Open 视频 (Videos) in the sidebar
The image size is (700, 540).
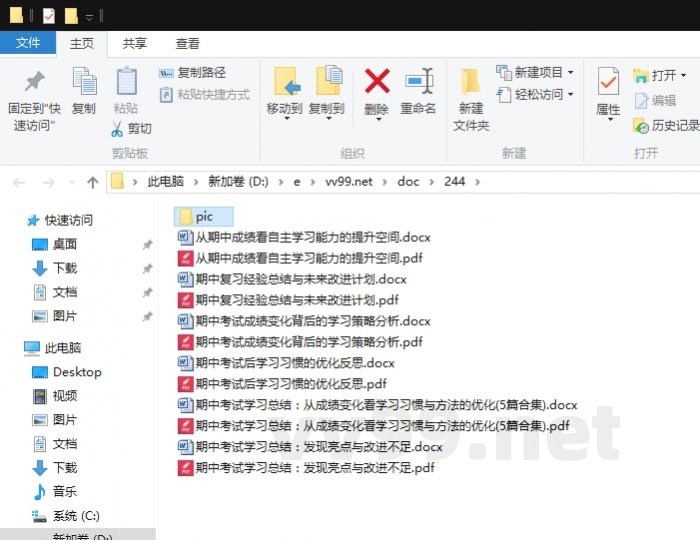(54, 396)
